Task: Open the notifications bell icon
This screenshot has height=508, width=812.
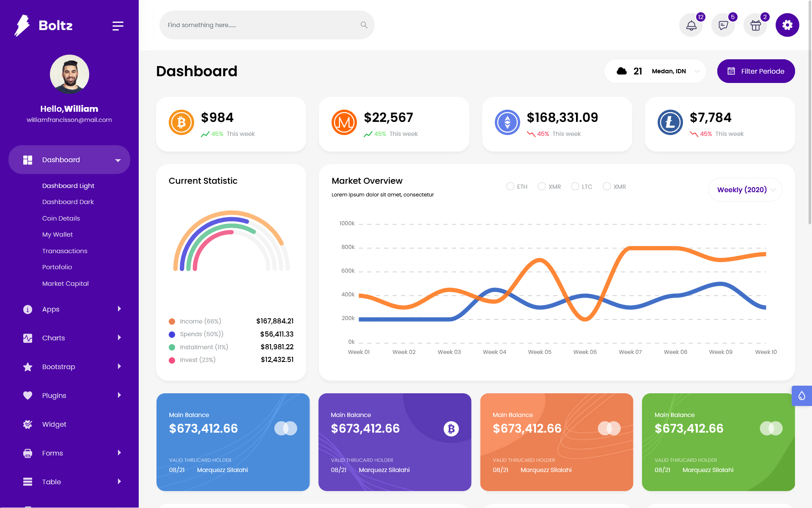Action: point(691,25)
